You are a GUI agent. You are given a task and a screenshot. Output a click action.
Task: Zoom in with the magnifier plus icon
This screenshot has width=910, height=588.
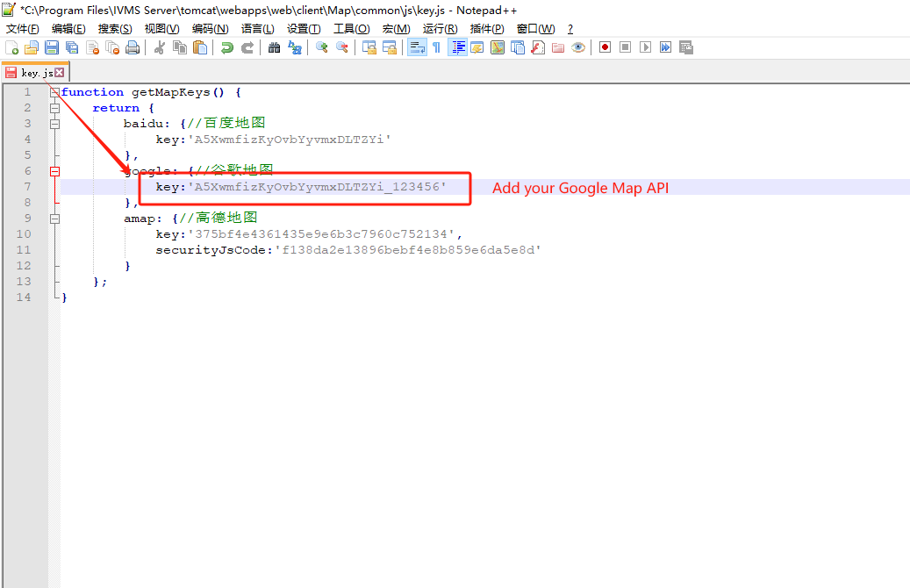tap(321, 47)
